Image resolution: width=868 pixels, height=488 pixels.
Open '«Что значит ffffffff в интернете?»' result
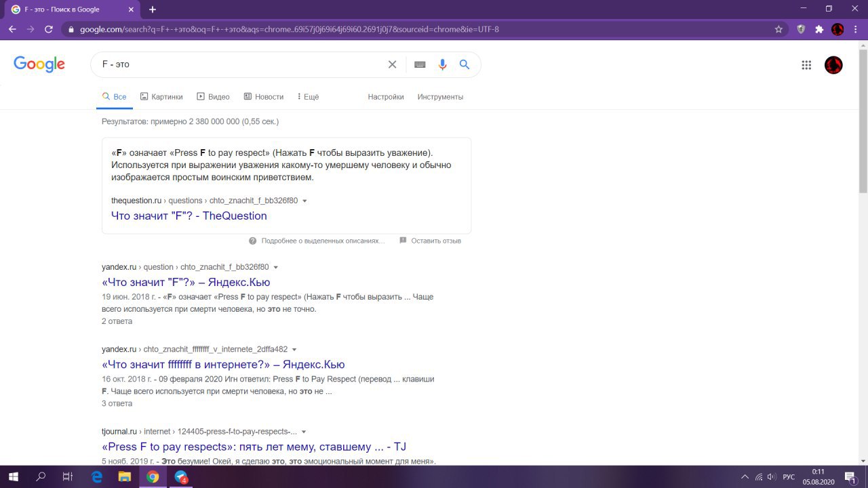[223, 365]
